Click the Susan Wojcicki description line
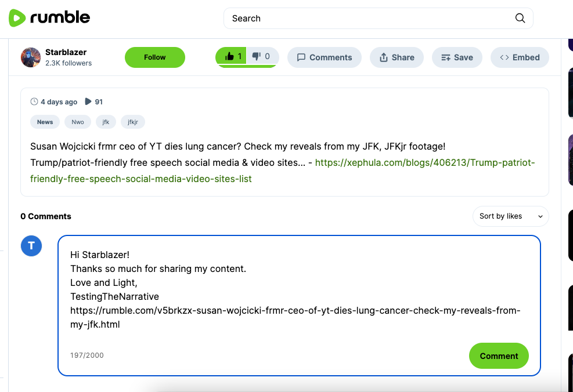The height and width of the screenshot is (392, 573). (238, 146)
